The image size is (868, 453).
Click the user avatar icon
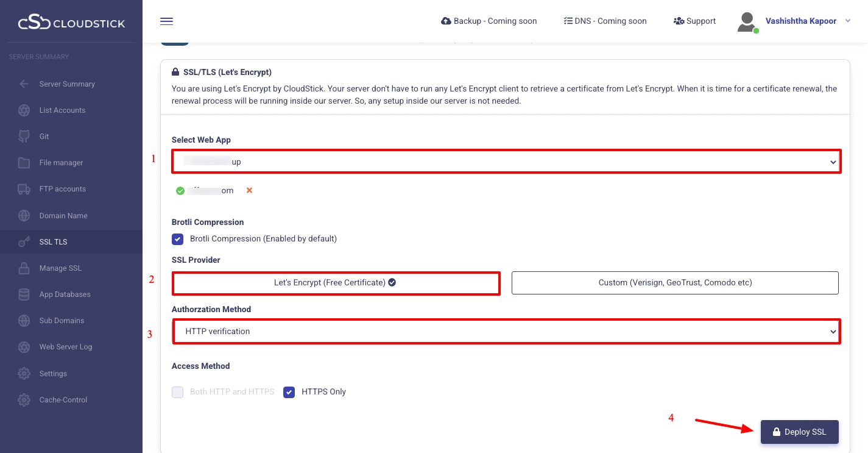[x=747, y=21]
